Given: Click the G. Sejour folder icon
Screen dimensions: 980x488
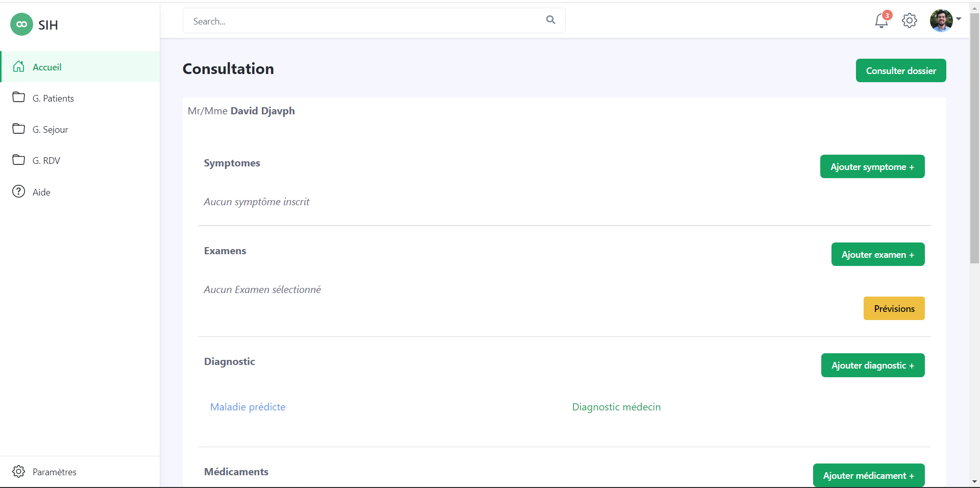Looking at the screenshot, I should (19, 129).
